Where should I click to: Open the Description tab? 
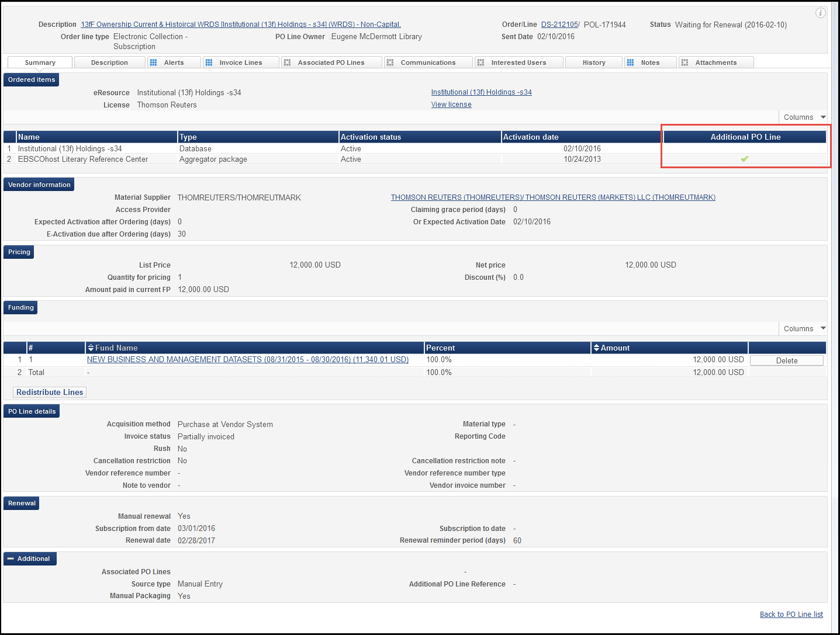click(109, 63)
